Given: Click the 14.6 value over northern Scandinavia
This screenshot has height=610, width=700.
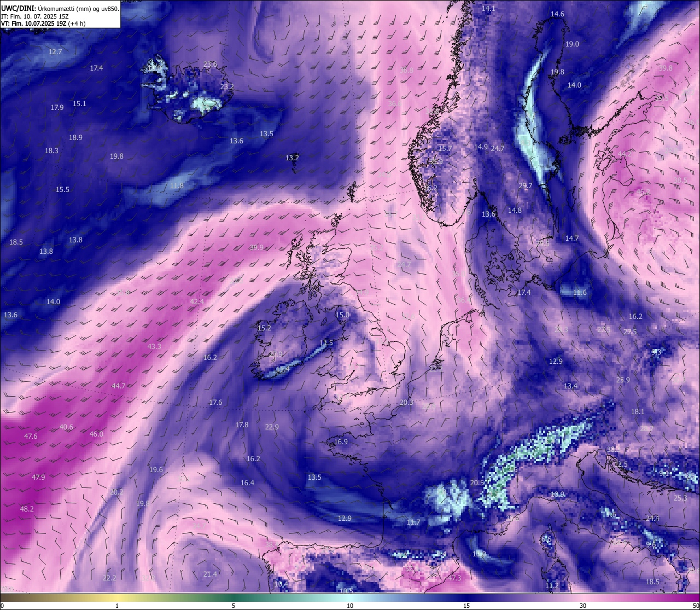Looking at the screenshot, I should [557, 14].
